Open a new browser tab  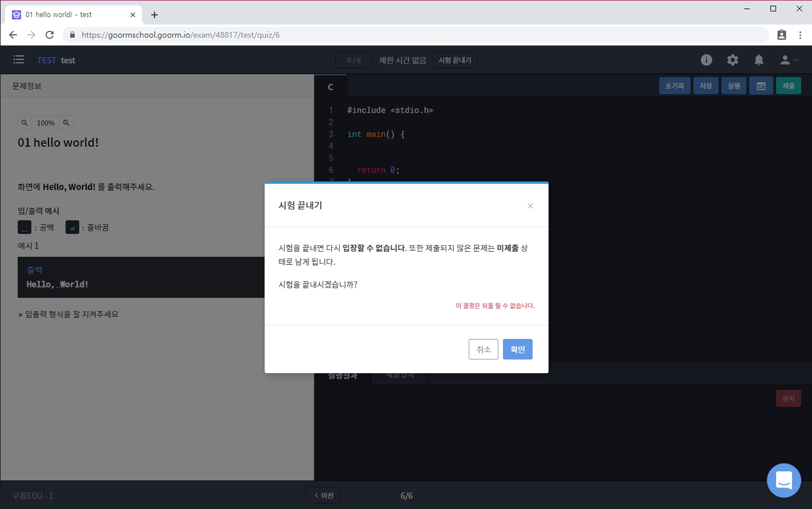(155, 15)
